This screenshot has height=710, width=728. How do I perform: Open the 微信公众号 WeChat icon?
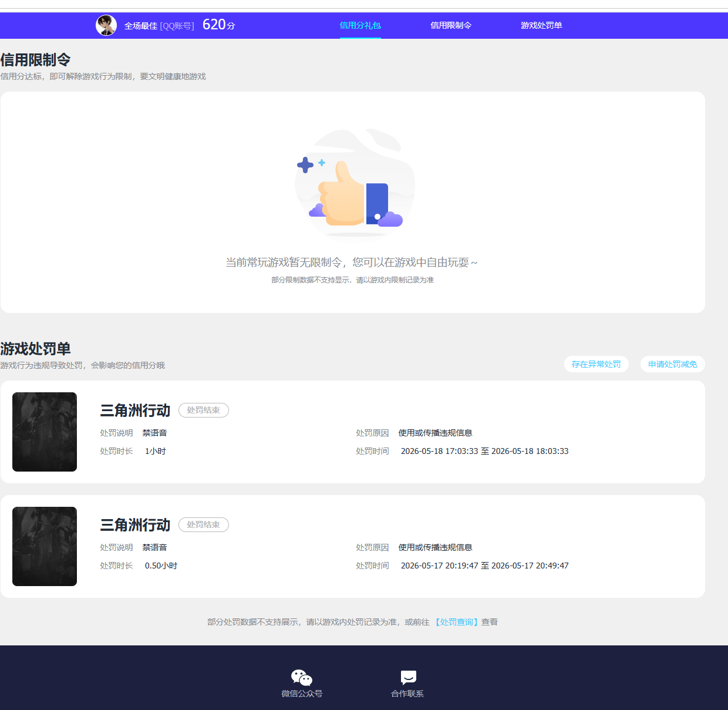(302, 678)
